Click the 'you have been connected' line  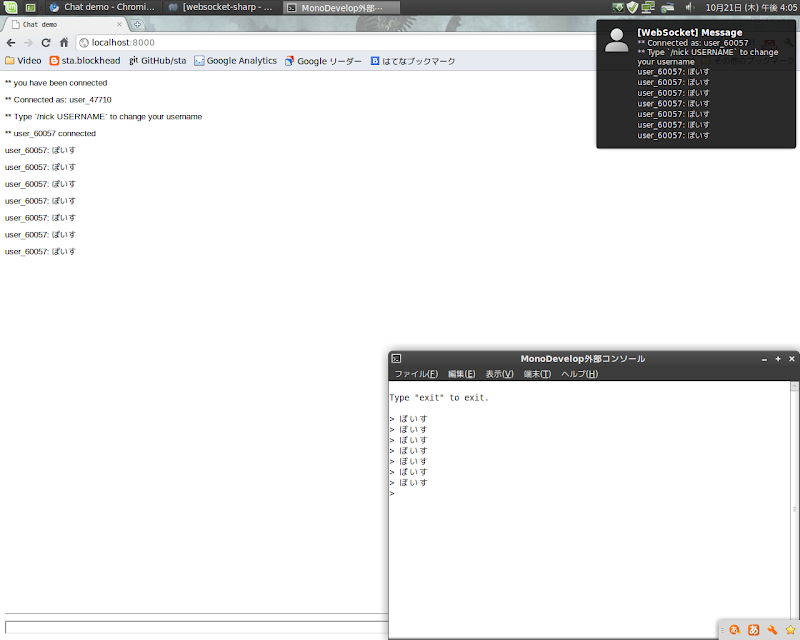[56, 83]
